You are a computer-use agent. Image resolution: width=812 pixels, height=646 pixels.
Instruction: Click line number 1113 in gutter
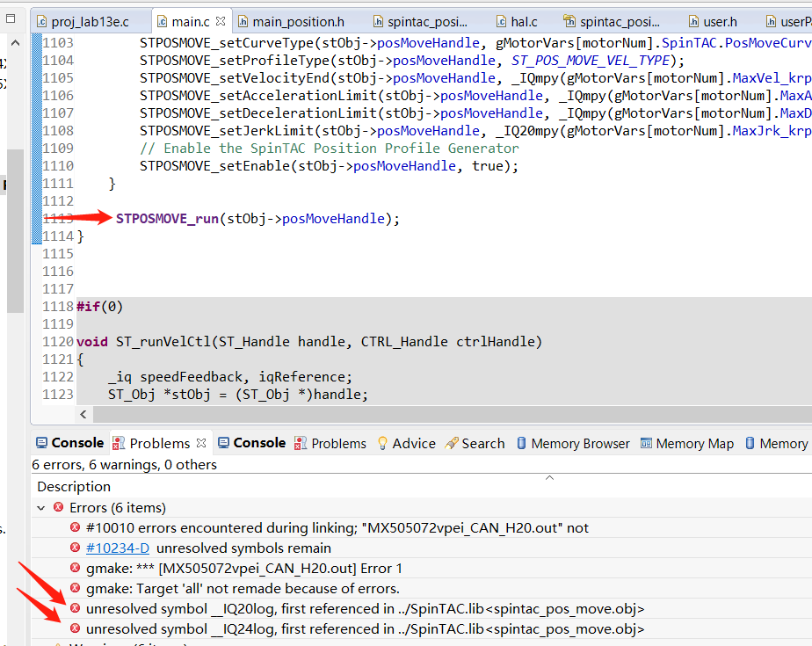(x=57, y=219)
